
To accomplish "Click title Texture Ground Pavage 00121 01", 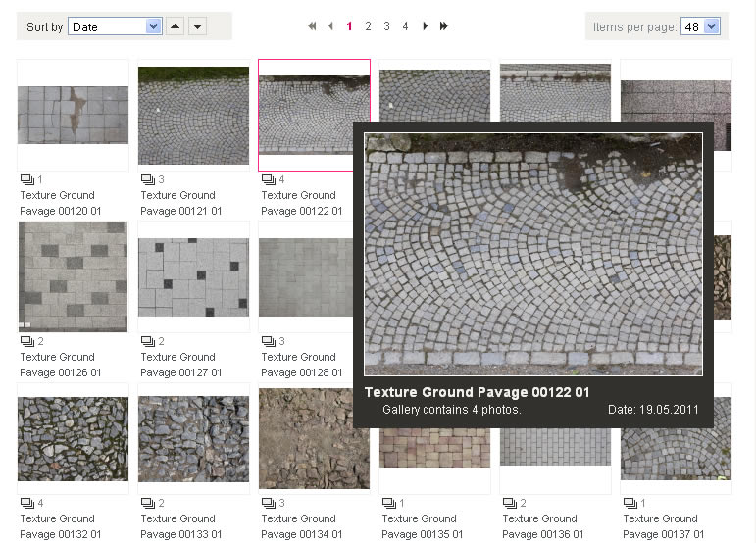I will pyautogui.click(x=180, y=203).
